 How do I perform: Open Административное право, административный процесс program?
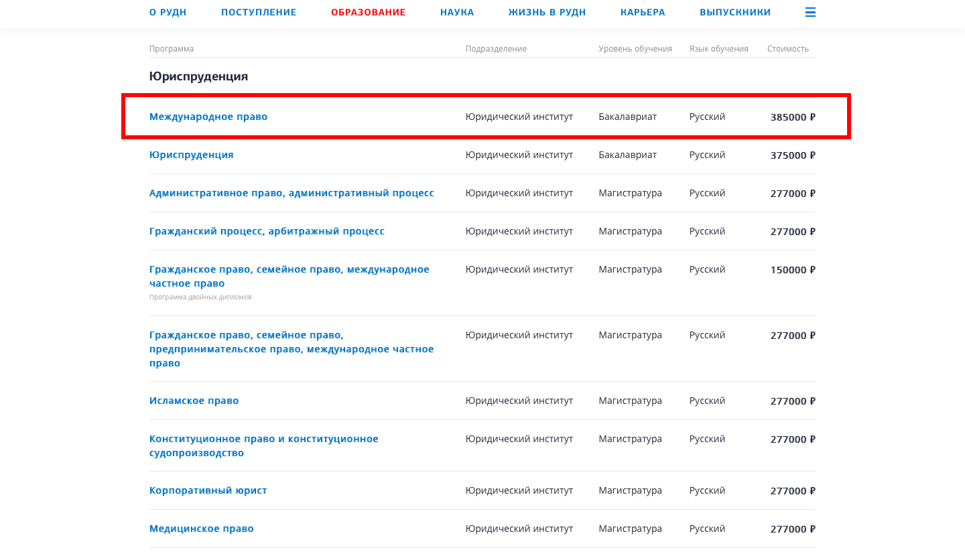click(x=292, y=193)
